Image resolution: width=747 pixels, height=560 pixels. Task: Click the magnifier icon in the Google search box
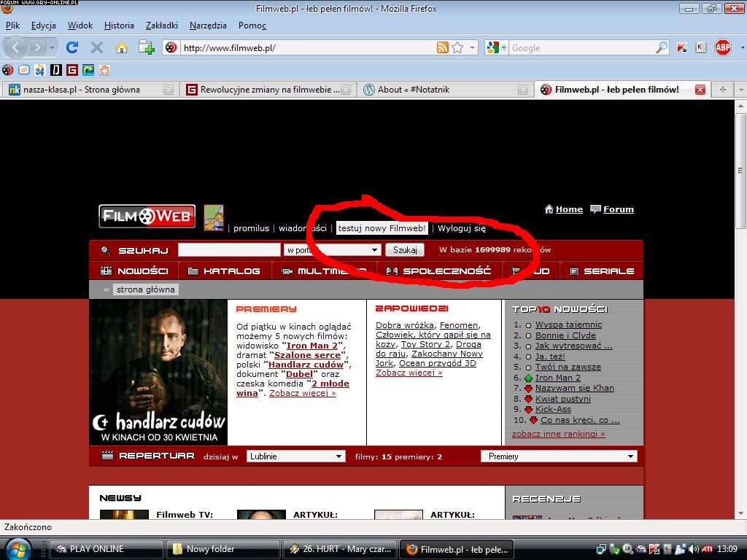click(x=662, y=47)
